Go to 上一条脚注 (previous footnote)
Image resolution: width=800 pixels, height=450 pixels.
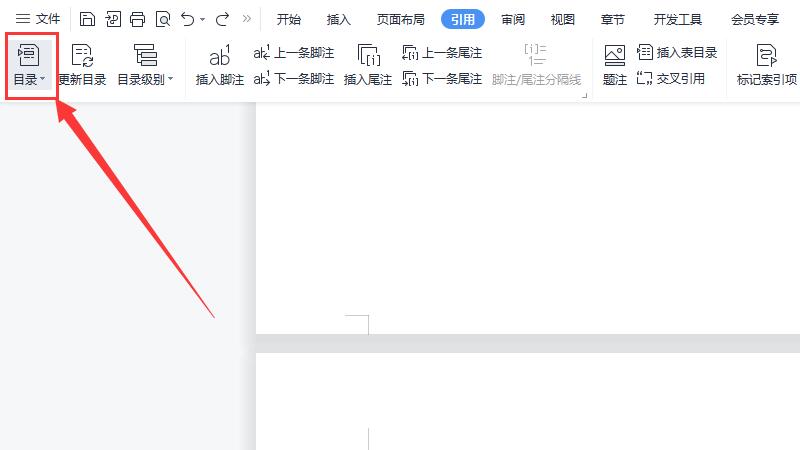click(294, 53)
